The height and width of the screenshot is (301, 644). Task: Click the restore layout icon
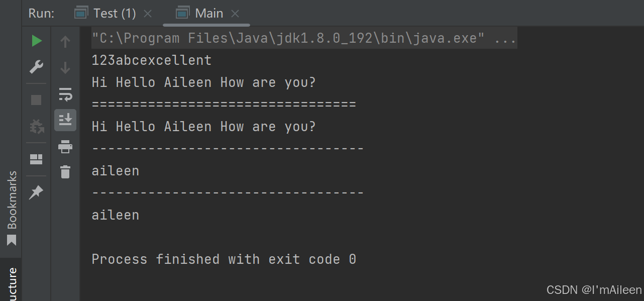tap(36, 159)
